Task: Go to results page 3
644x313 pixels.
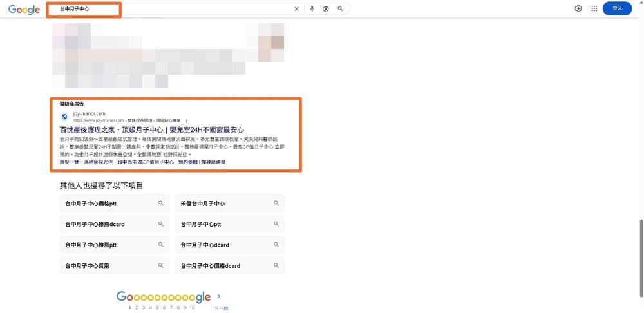Action: tap(144, 308)
